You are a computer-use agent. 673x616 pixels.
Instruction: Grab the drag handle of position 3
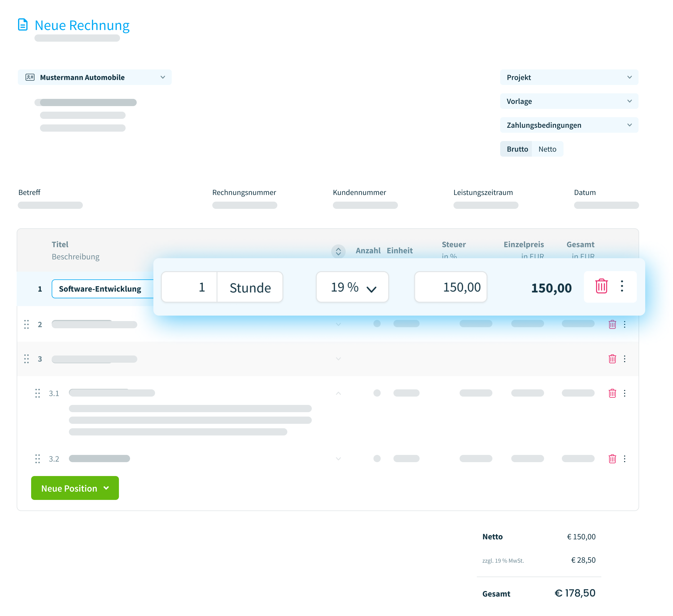coord(26,359)
